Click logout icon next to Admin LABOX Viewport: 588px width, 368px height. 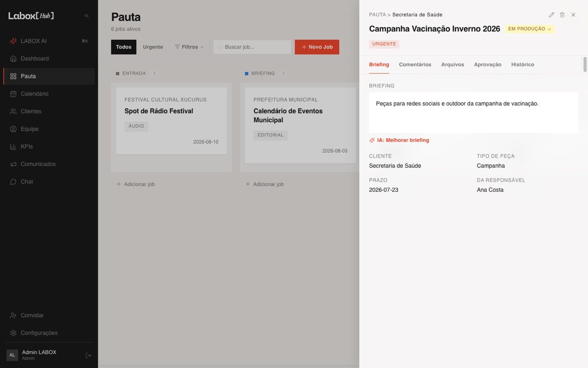pos(89,355)
